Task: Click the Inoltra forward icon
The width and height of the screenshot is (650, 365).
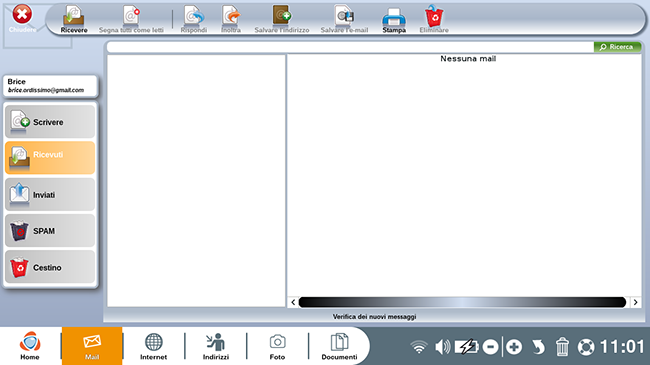Action: pyautogui.click(x=231, y=19)
